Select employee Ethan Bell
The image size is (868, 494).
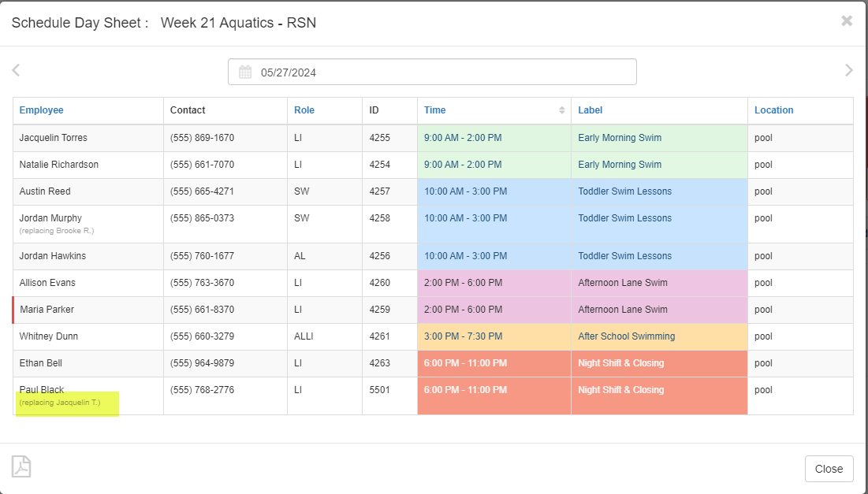pyautogui.click(x=40, y=363)
